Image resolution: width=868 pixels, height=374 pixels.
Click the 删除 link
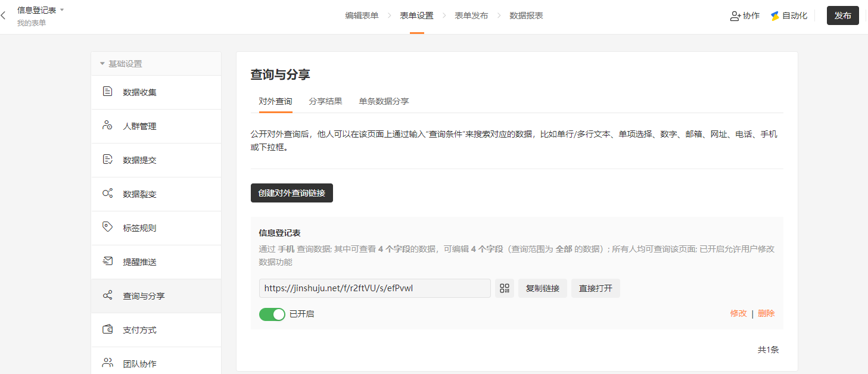(766, 313)
